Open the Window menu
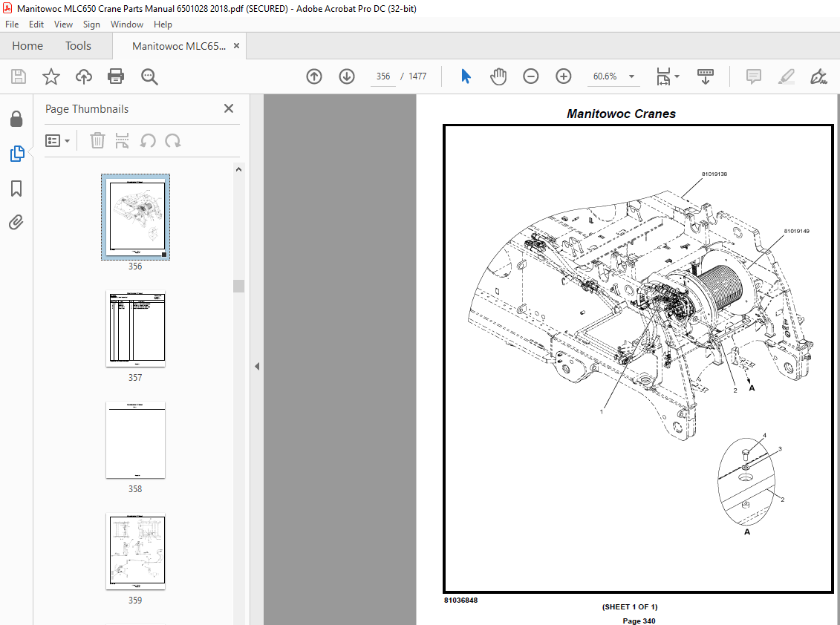This screenshot has width=840, height=625. click(x=126, y=24)
